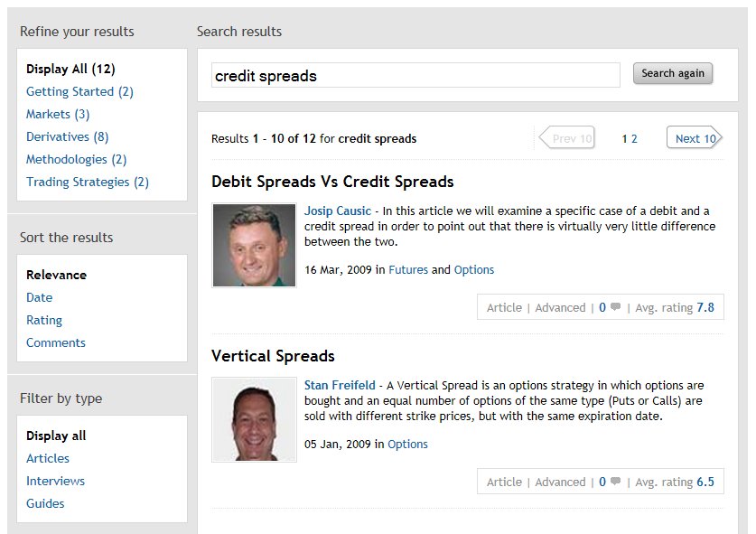The width and height of the screenshot is (756, 534).
Task: Go to Next 10 results
Action: tap(695, 138)
